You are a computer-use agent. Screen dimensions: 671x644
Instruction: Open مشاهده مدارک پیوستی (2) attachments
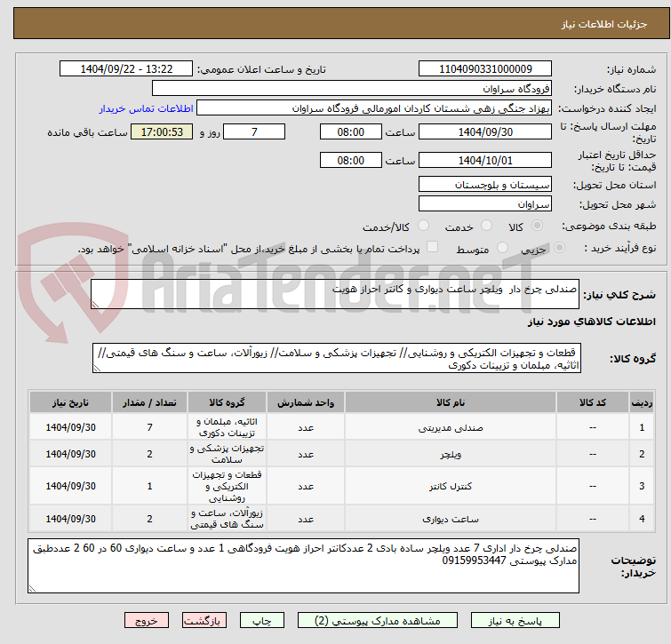378,621
